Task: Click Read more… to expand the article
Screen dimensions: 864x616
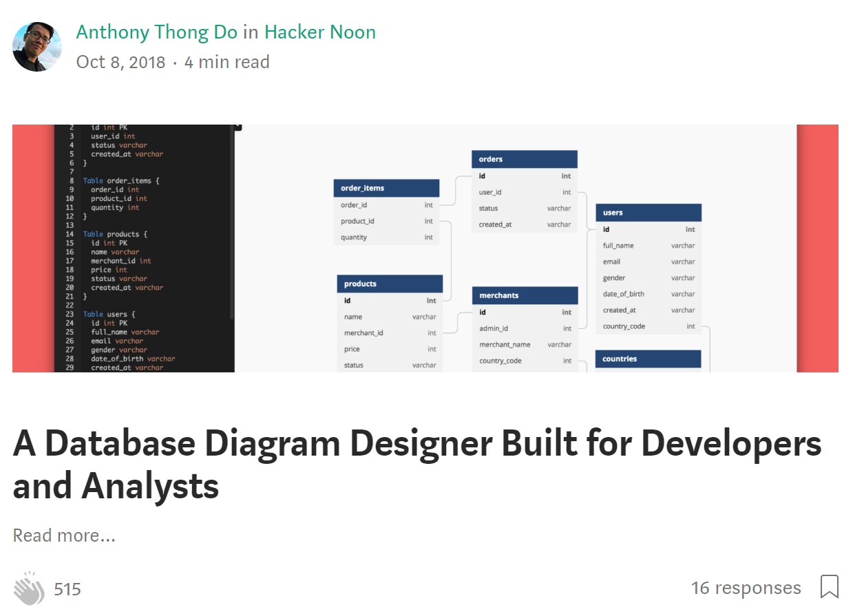Action: coord(64,535)
